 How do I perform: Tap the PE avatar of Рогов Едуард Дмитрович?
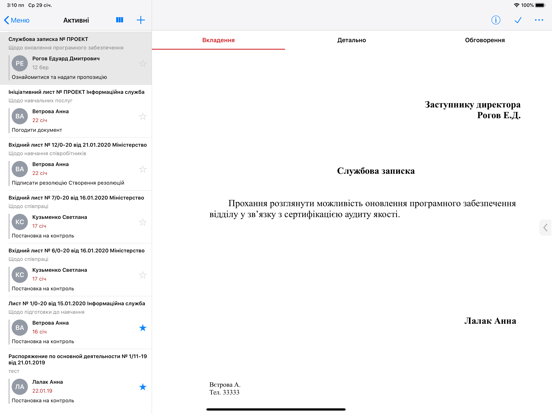[x=20, y=64]
